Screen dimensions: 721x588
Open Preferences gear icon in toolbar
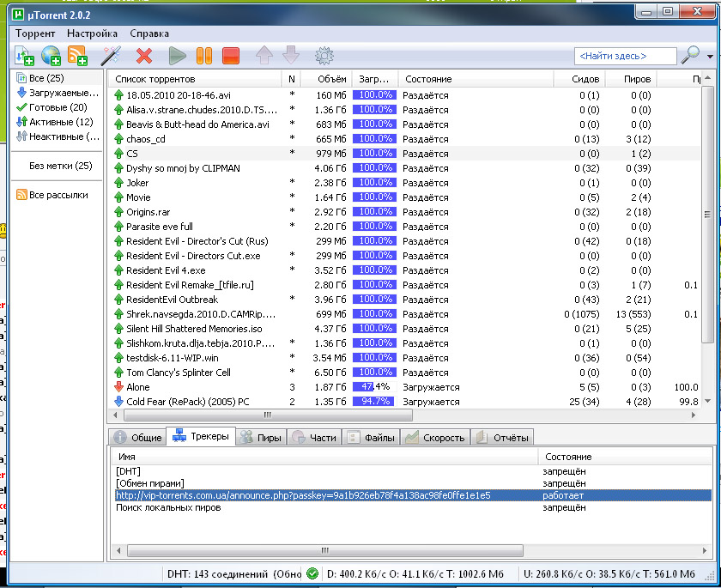(x=324, y=56)
